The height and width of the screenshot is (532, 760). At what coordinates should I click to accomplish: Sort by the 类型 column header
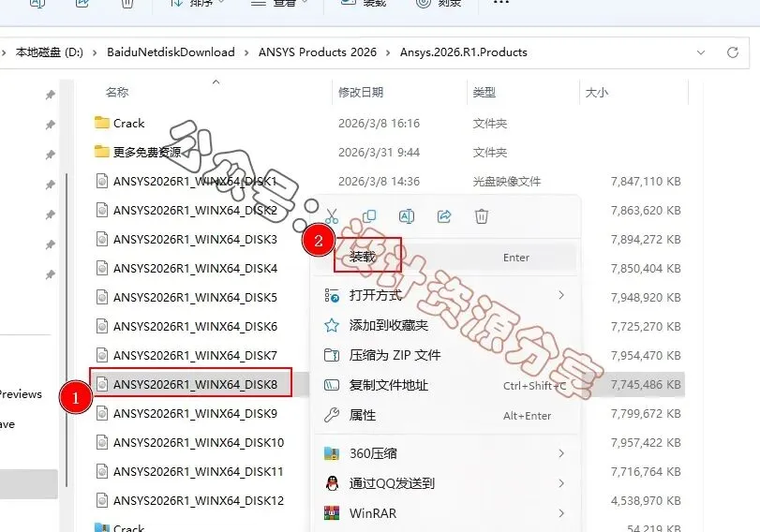(484, 92)
